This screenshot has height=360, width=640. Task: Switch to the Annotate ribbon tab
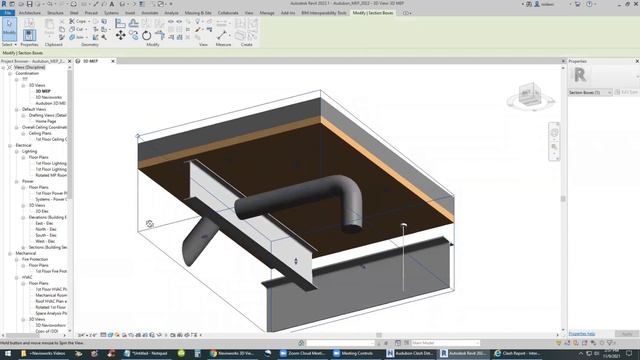click(150, 13)
